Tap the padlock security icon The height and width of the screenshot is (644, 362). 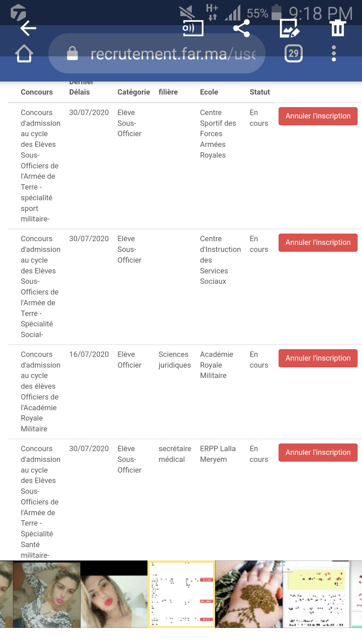coord(72,54)
